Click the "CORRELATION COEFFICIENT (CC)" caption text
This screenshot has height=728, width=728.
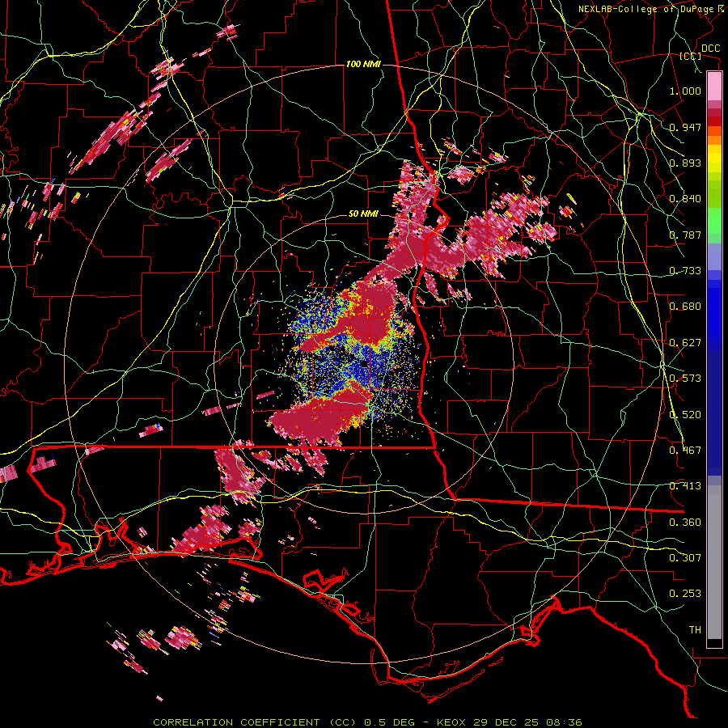pyautogui.click(x=255, y=722)
